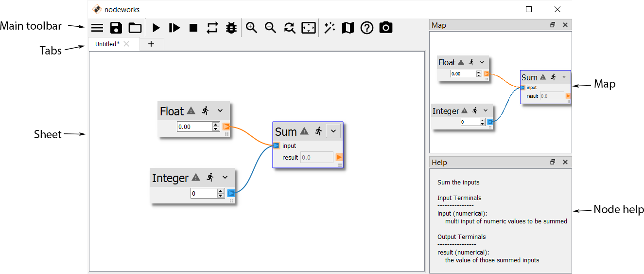Toggle the auto-run loop icon

tap(212, 28)
